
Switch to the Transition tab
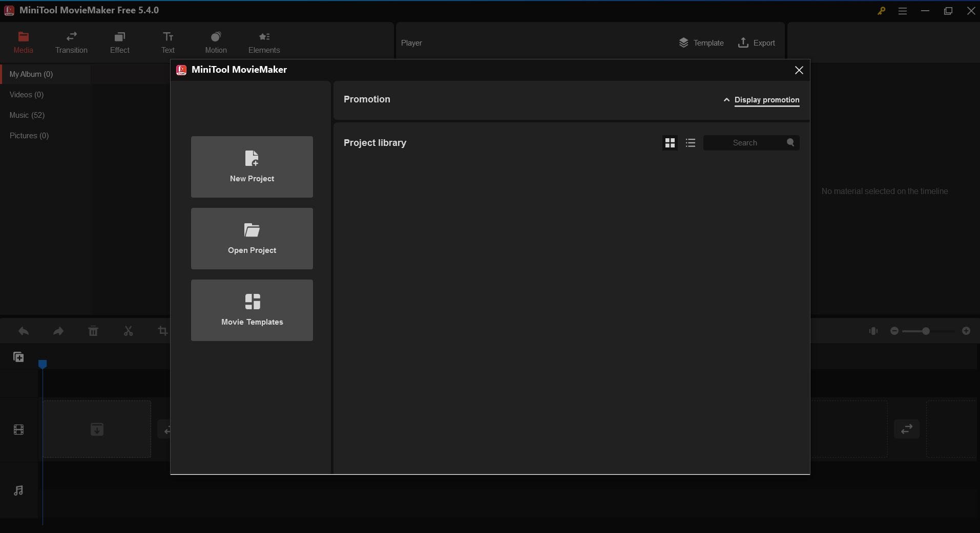tap(71, 42)
